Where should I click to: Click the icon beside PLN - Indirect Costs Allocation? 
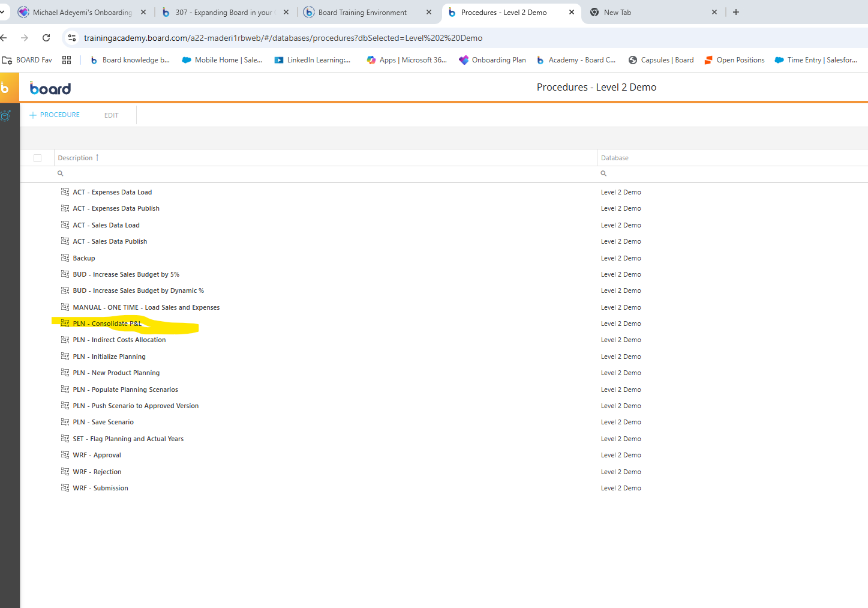click(65, 339)
